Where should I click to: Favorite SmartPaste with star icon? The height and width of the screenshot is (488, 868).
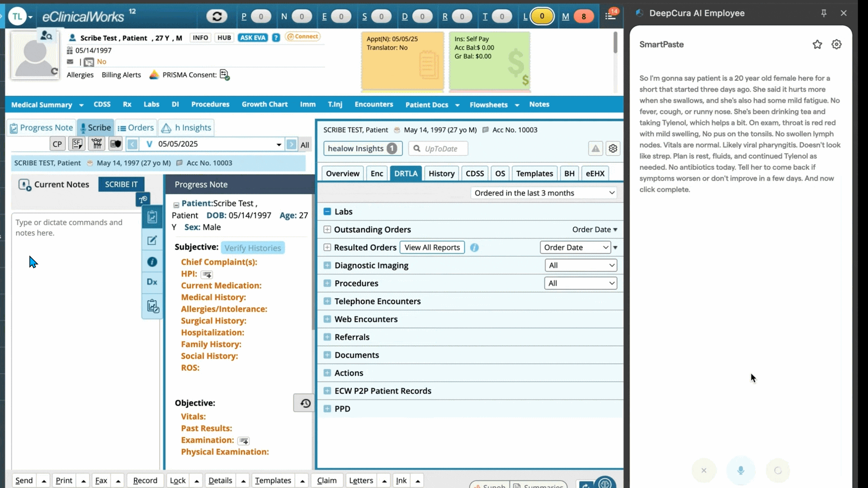[817, 44]
